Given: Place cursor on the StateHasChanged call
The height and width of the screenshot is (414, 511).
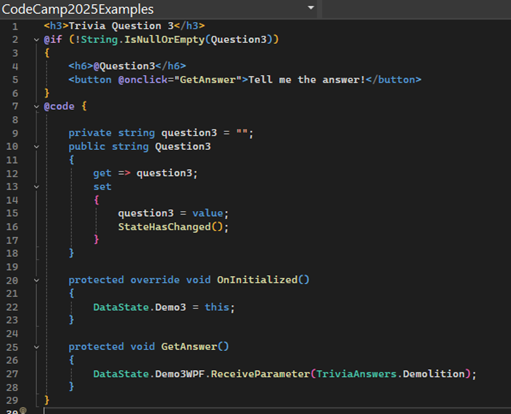Looking at the screenshot, I should 164,227.
